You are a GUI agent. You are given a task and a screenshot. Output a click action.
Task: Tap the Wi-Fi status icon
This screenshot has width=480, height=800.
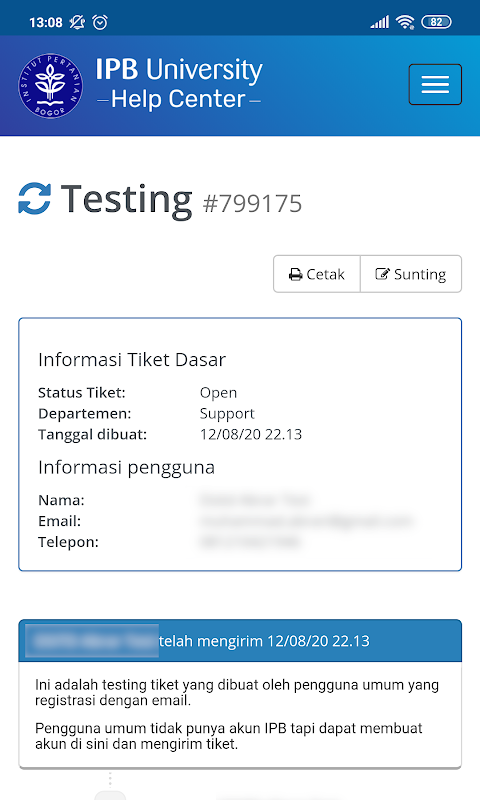point(405,22)
